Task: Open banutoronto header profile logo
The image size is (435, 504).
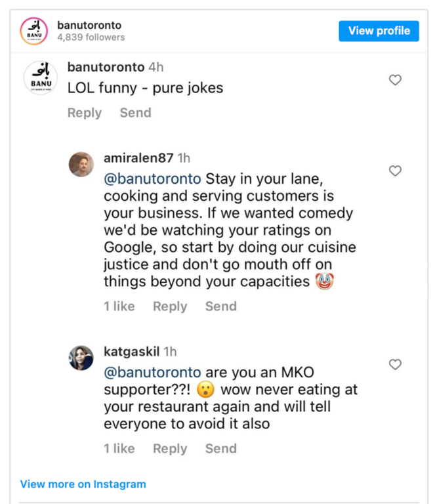Action: [34, 31]
